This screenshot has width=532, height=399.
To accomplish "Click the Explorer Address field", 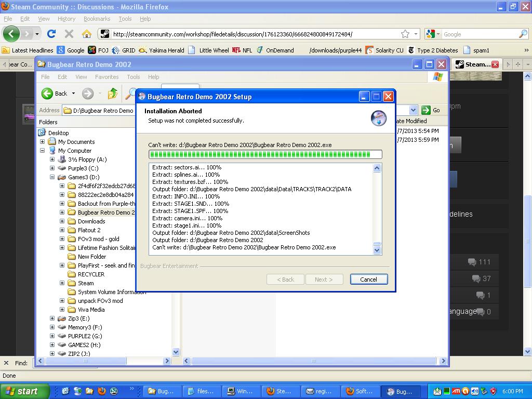I will point(100,110).
